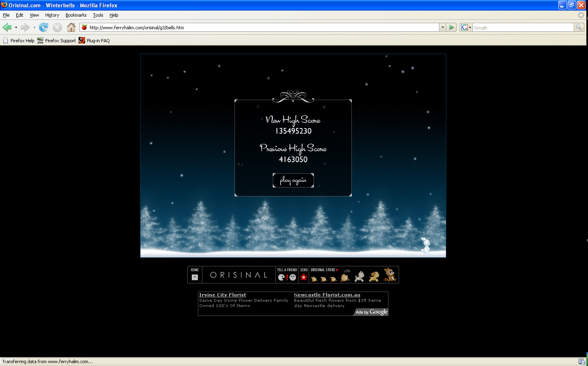Open the Back history dropdown arrow
Image resolution: width=588 pixels, height=366 pixels.
16,28
